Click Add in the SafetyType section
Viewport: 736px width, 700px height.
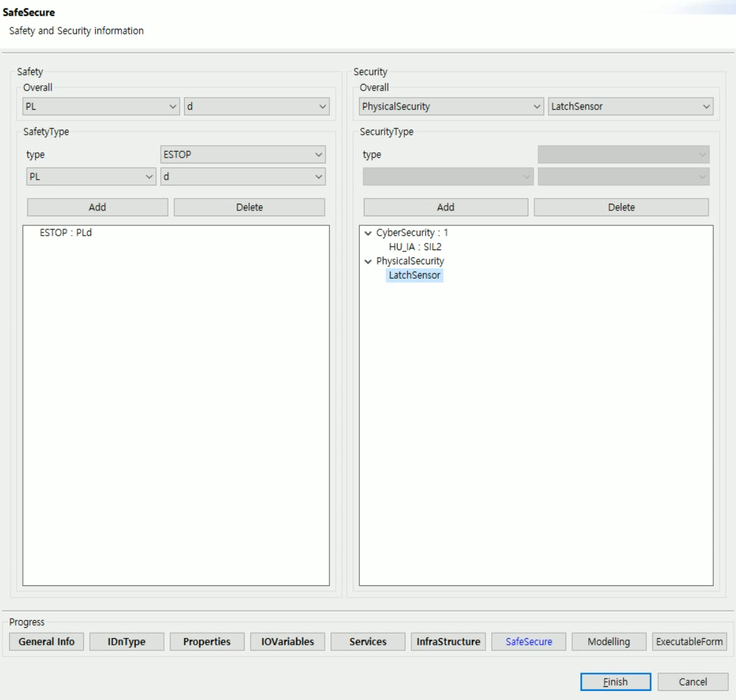point(96,207)
